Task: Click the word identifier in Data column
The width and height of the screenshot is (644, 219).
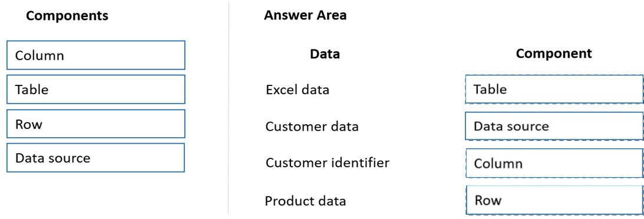Action: coord(359,163)
